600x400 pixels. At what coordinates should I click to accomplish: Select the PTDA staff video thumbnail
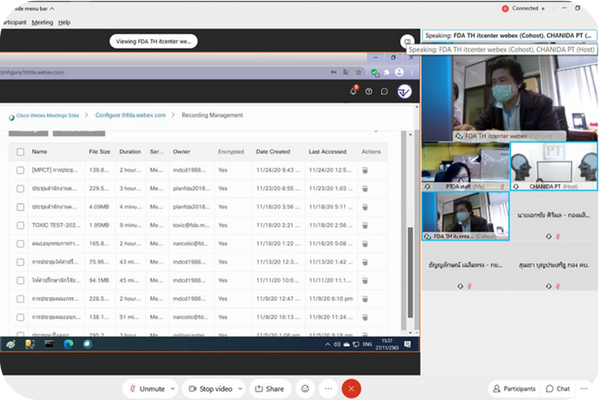pos(465,166)
